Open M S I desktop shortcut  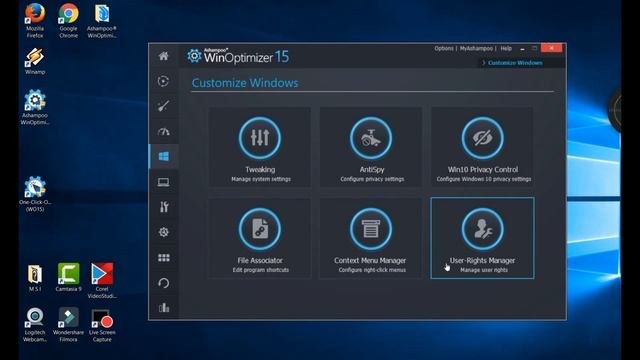[35, 278]
